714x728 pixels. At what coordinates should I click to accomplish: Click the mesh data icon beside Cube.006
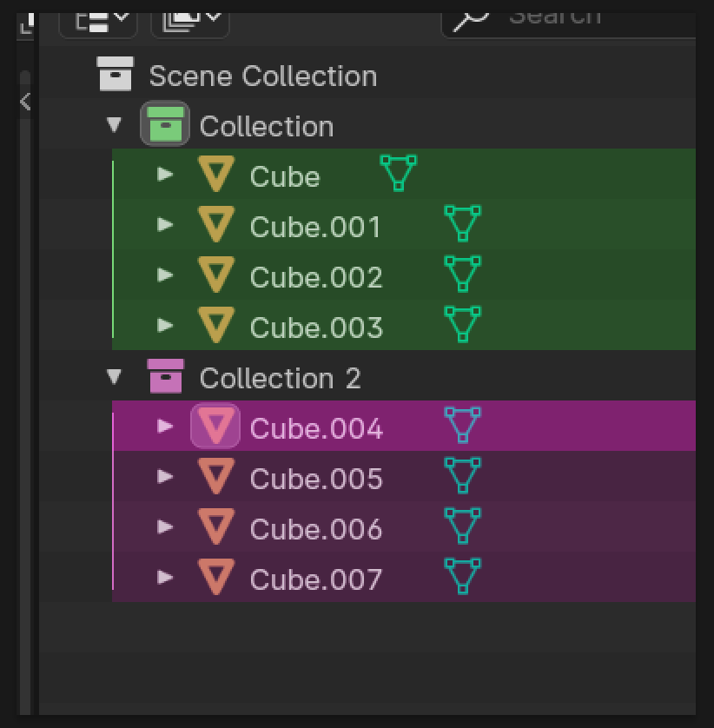coord(462,526)
